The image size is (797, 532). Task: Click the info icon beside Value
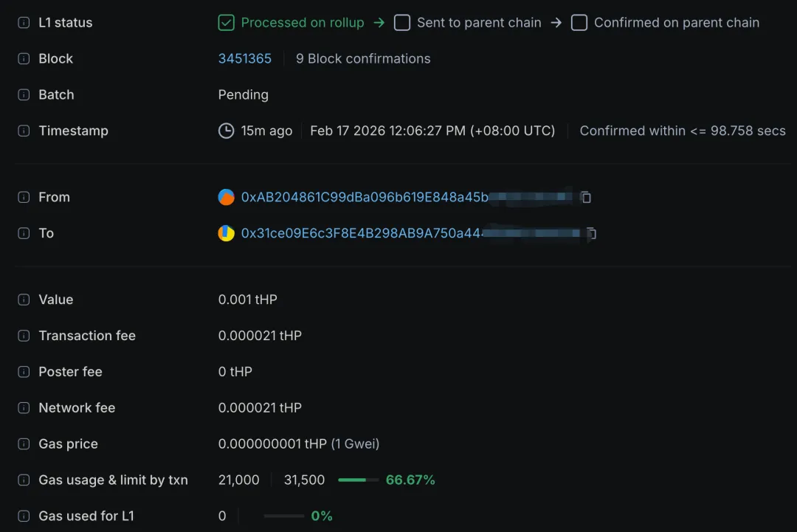(x=24, y=300)
